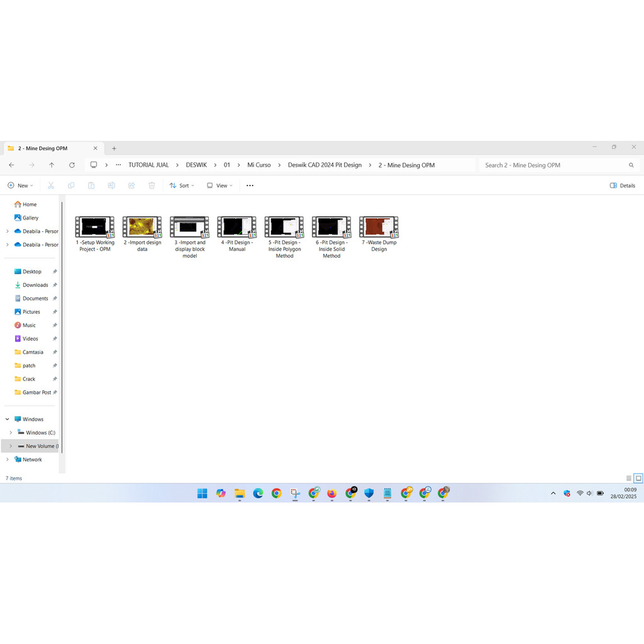Open Gallery in navigation pane
644x644 pixels.
click(30, 218)
